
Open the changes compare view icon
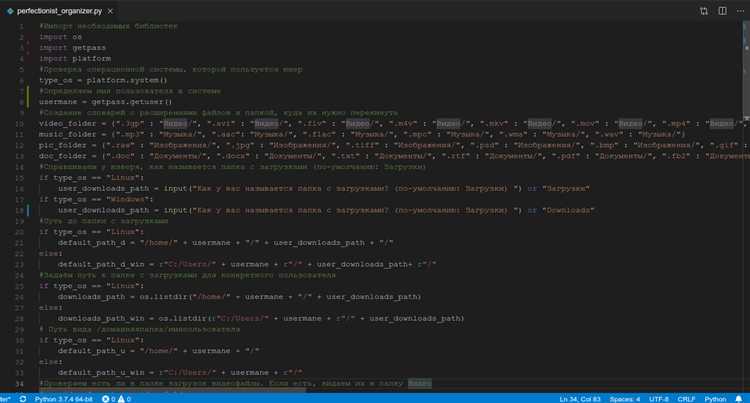click(x=704, y=11)
